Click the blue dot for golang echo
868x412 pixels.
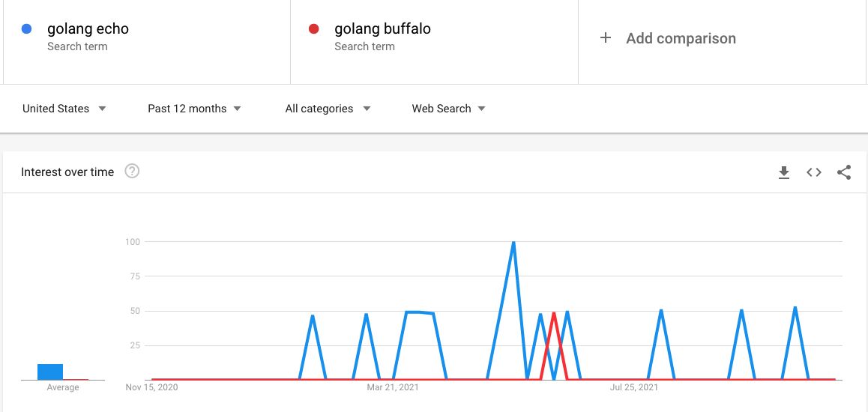(x=26, y=28)
